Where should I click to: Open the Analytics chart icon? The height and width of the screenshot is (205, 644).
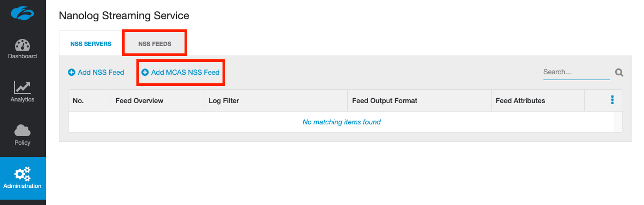point(22,87)
